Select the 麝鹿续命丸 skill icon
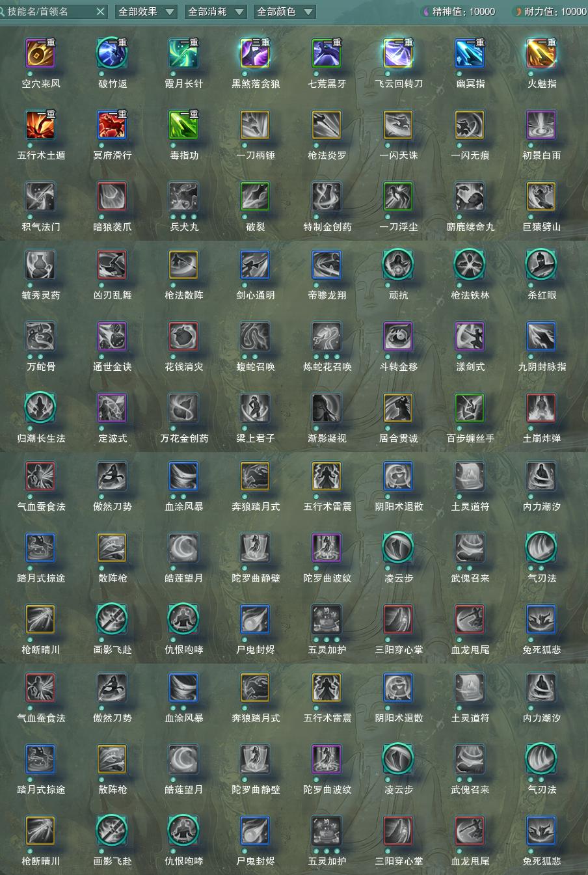Image resolution: width=588 pixels, height=875 pixels. tap(470, 196)
